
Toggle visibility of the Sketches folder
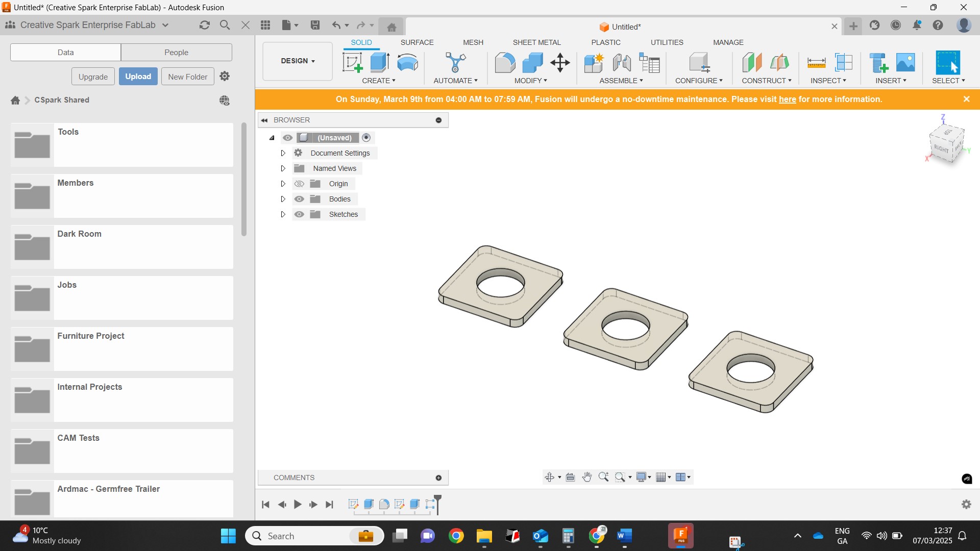299,214
